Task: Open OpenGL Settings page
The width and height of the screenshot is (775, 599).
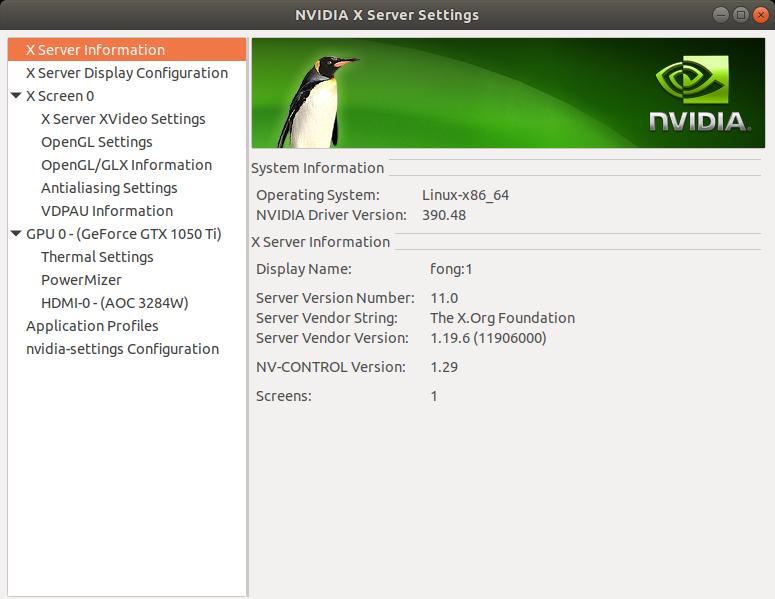Action: click(97, 142)
